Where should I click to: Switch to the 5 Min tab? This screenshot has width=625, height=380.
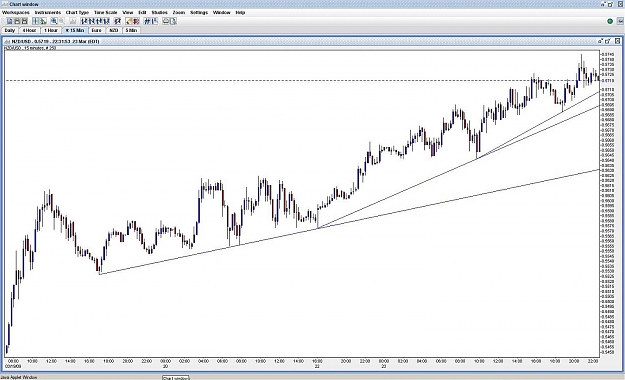click(131, 30)
